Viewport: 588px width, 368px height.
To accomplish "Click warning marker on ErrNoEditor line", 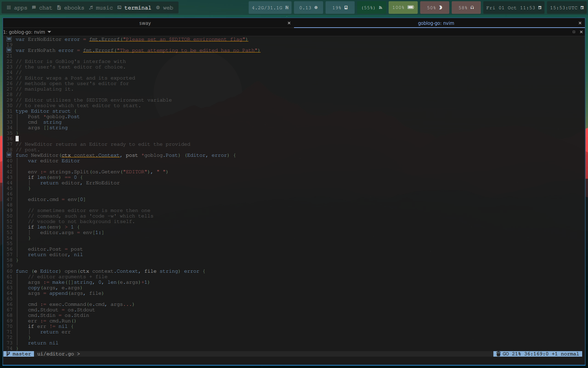I will (9, 39).
